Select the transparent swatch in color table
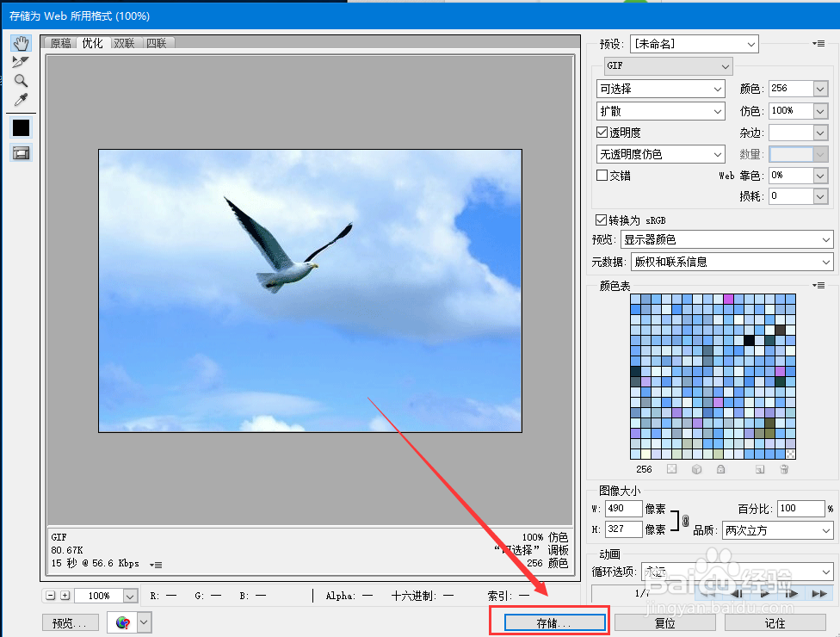Image resolution: width=840 pixels, height=637 pixels. click(790, 454)
